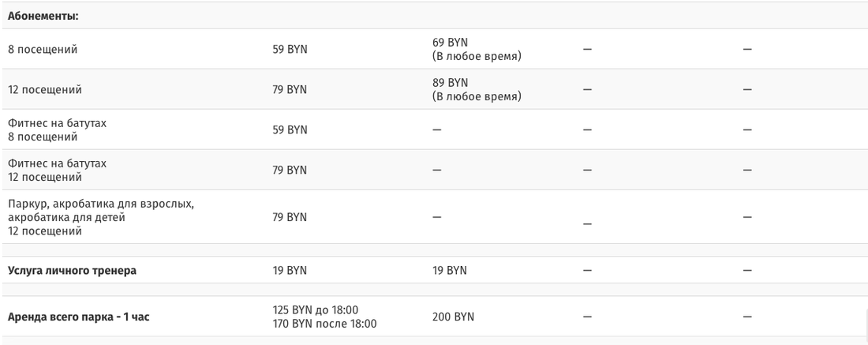Click "Фитнес на батутах 12 посещений" label
This screenshot has height=345, width=868.
coord(57,170)
